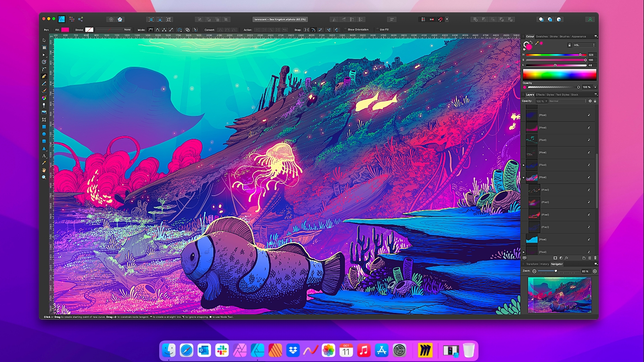Image resolution: width=644 pixels, height=362 pixels.
Task: Switch to the Text Styles tab
Action: click(562, 95)
